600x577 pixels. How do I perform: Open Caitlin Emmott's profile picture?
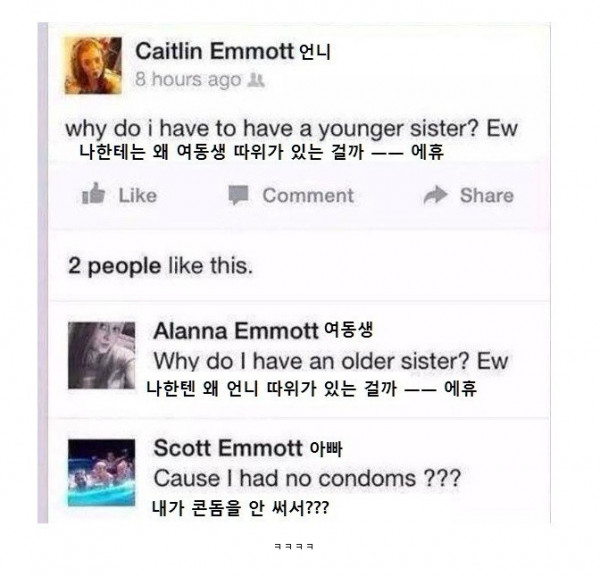click(x=93, y=65)
